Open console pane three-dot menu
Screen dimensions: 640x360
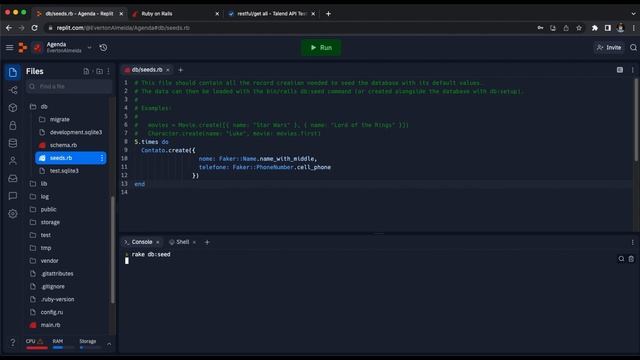pyautogui.click(x=633, y=242)
